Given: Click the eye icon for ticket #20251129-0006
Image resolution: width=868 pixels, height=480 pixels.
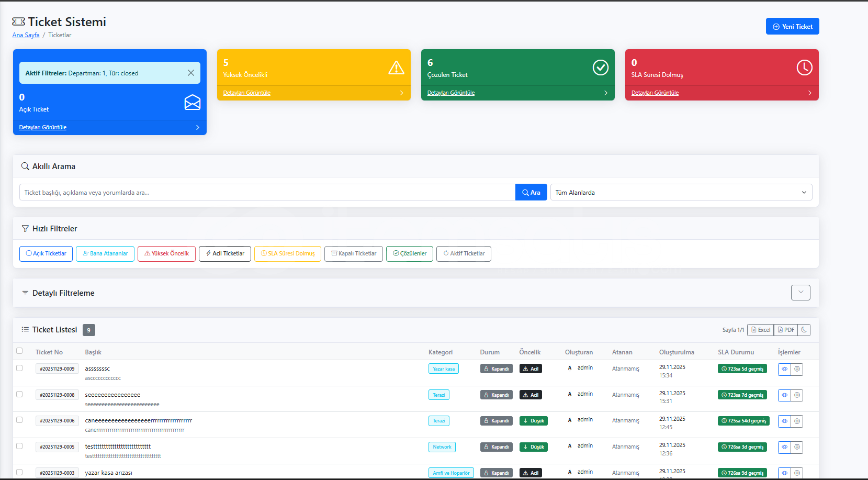Looking at the screenshot, I should (x=784, y=421).
